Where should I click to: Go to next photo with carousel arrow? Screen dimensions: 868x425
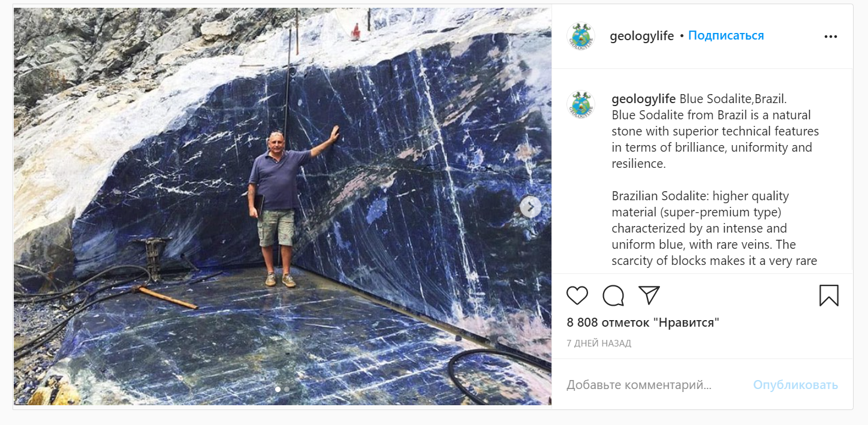tap(530, 207)
